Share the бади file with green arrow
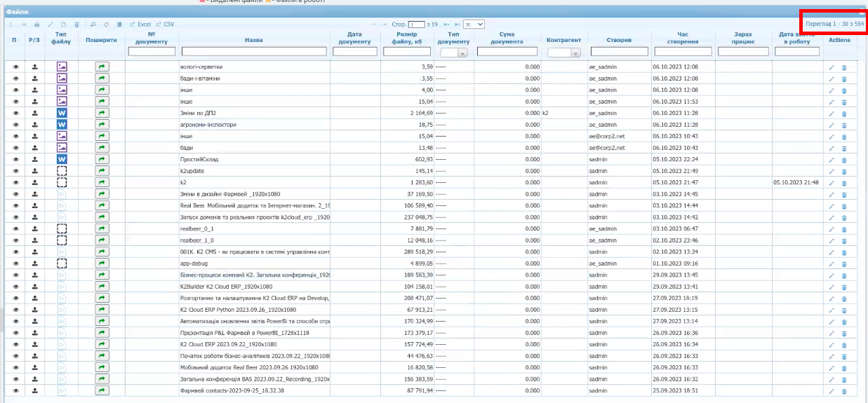 [102, 148]
